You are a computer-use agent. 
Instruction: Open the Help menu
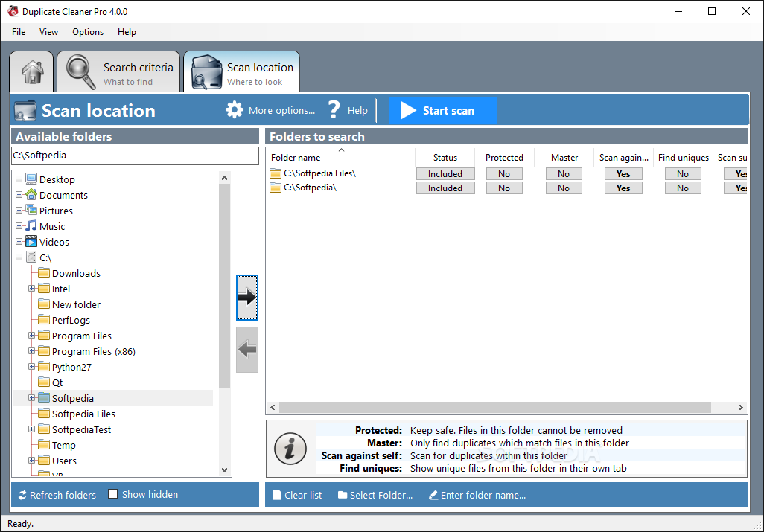(127, 32)
